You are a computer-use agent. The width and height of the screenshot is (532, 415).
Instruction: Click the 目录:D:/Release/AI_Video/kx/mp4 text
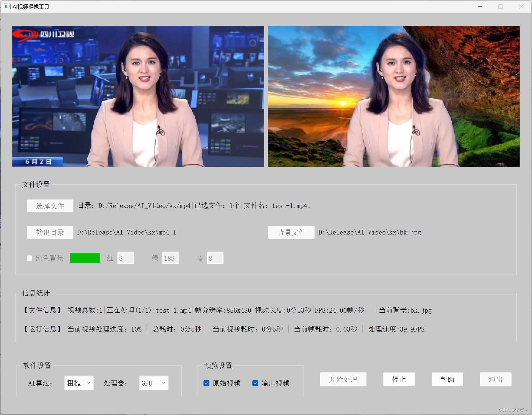[x=134, y=206]
